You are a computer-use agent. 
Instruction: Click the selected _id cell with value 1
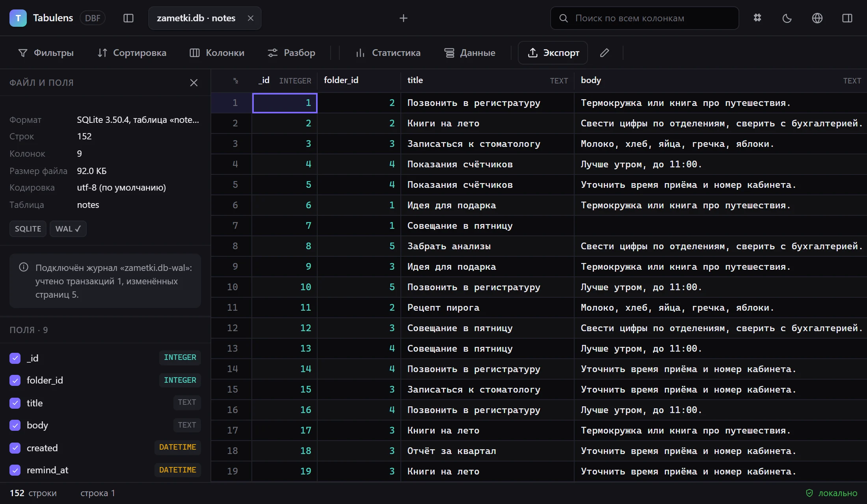click(x=285, y=103)
